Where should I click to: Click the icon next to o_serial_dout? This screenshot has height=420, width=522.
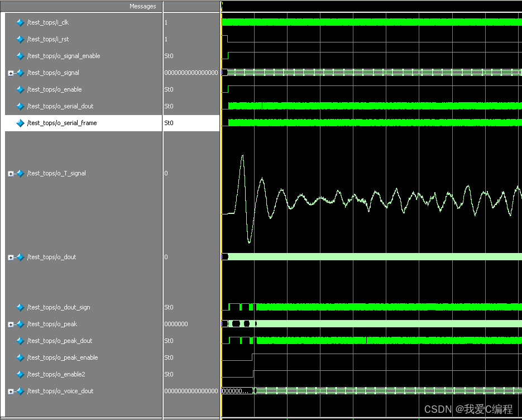20,107
